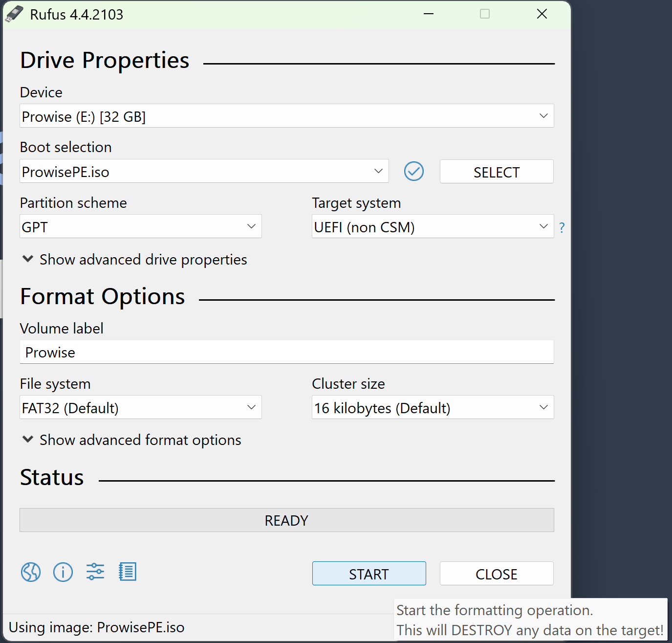Click the READY status progress bar
The image size is (672, 643).
click(286, 520)
